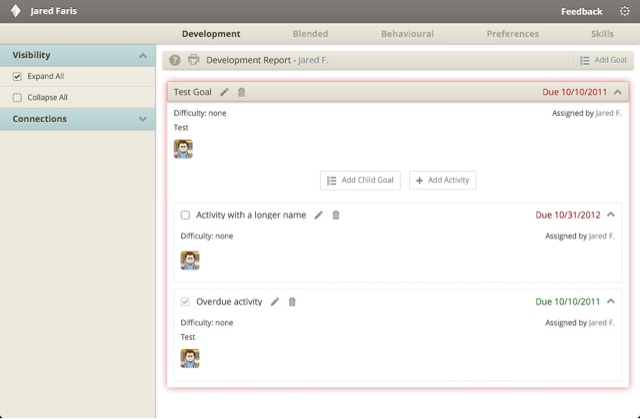Click 'Activity with a longer name' title

[251, 215]
